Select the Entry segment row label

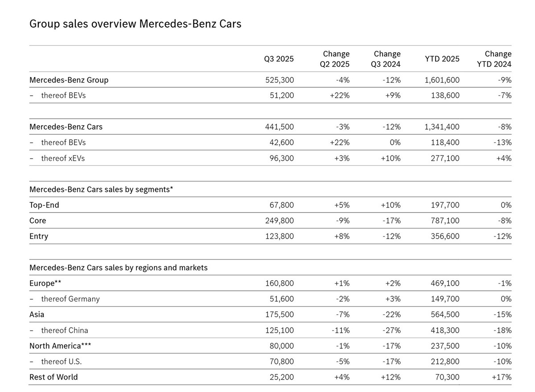39,237
